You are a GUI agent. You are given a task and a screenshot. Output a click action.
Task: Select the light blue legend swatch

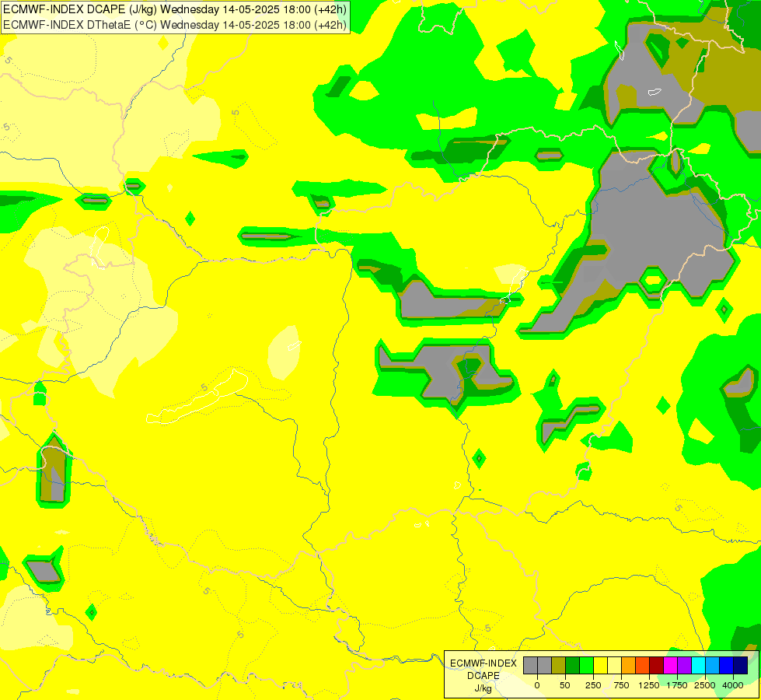pos(713,666)
